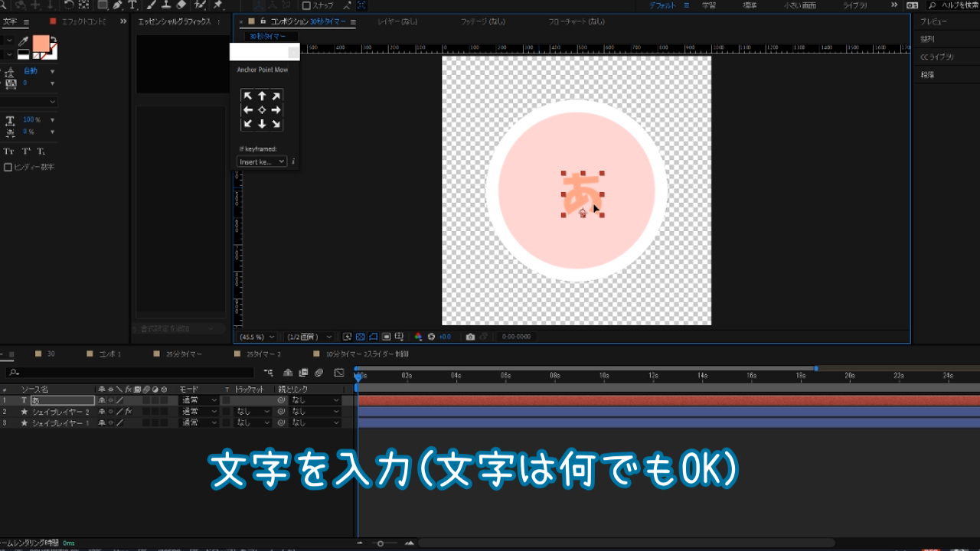Open the CC ライブラリ panel
Screen dimensions: 980x551
point(936,57)
